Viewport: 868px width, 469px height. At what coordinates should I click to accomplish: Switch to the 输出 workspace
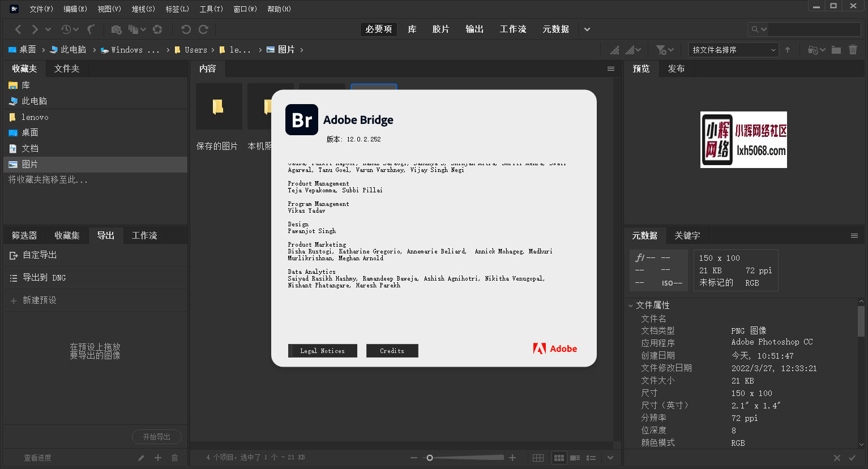coord(474,29)
